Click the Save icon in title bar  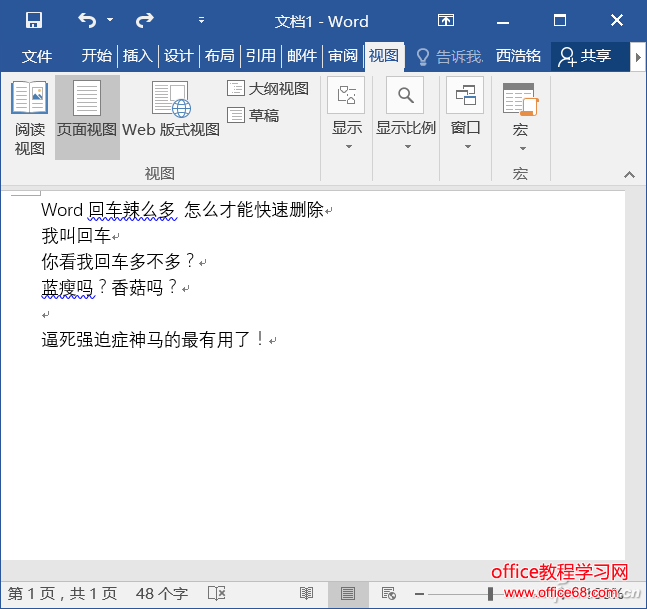coord(33,20)
